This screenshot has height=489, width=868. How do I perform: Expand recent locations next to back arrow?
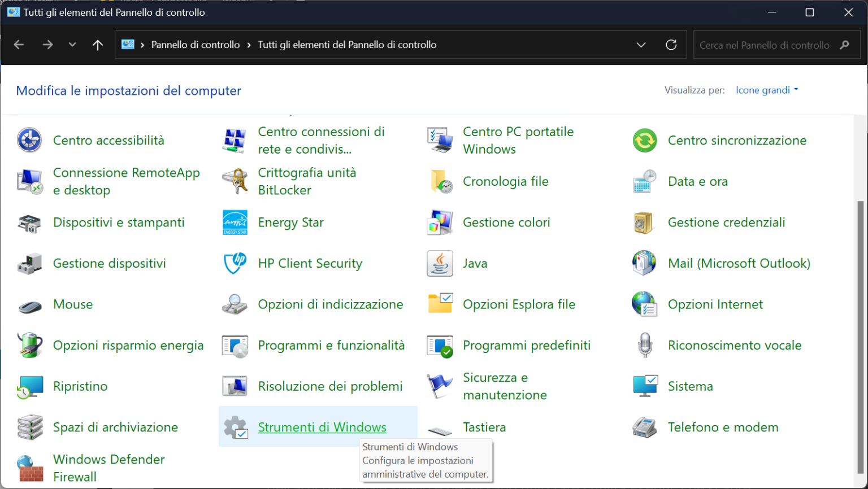(x=72, y=45)
